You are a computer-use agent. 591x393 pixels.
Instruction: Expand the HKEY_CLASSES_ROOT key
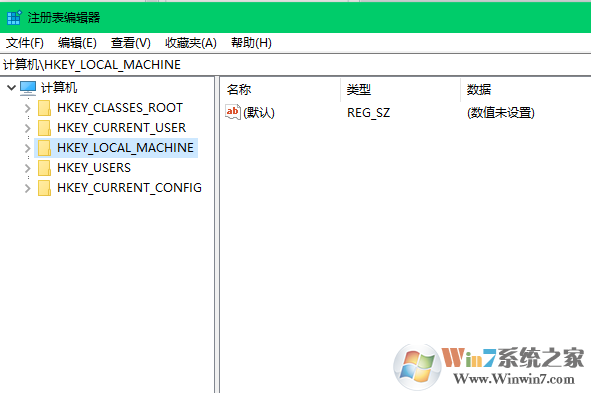[28, 109]
